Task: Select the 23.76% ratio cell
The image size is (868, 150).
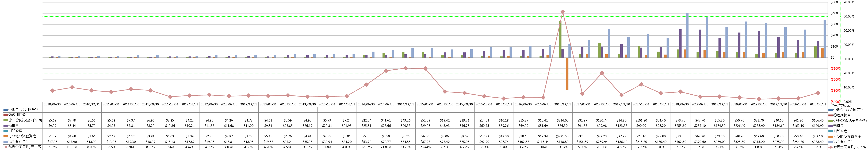Action: click(x=406, y=147)
